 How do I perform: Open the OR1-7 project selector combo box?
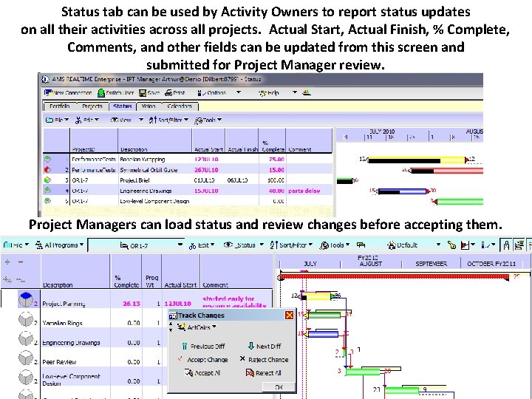[136, 245]
